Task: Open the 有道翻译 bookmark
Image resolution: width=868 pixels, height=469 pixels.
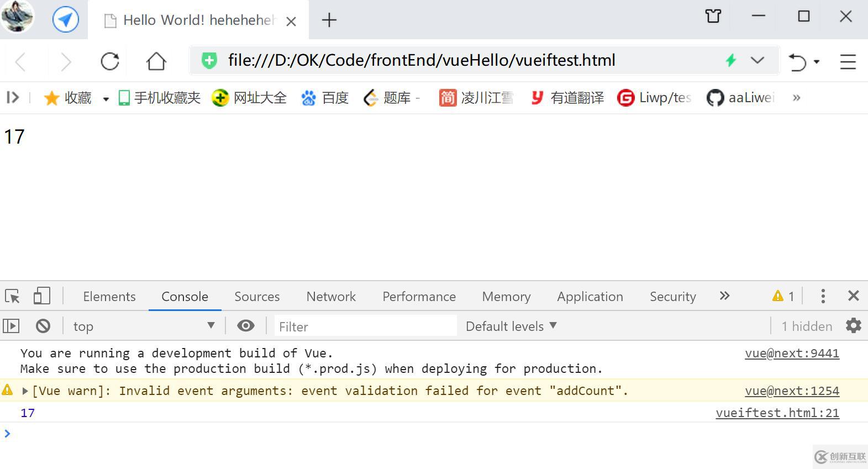Action: [567, 98]
